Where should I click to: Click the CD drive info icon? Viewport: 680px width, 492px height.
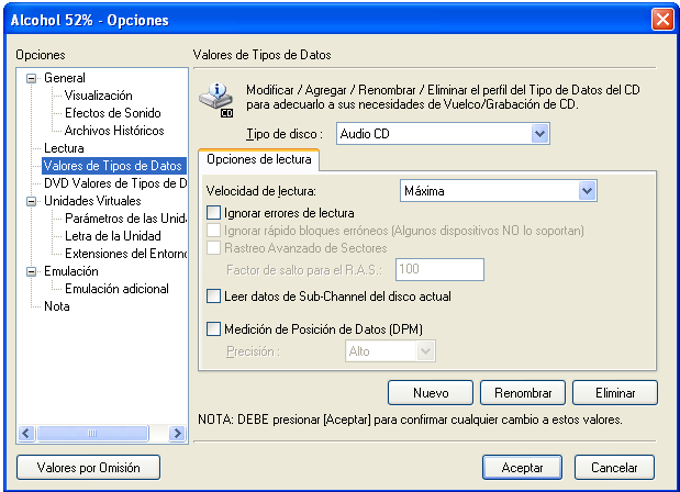point(216,100)
